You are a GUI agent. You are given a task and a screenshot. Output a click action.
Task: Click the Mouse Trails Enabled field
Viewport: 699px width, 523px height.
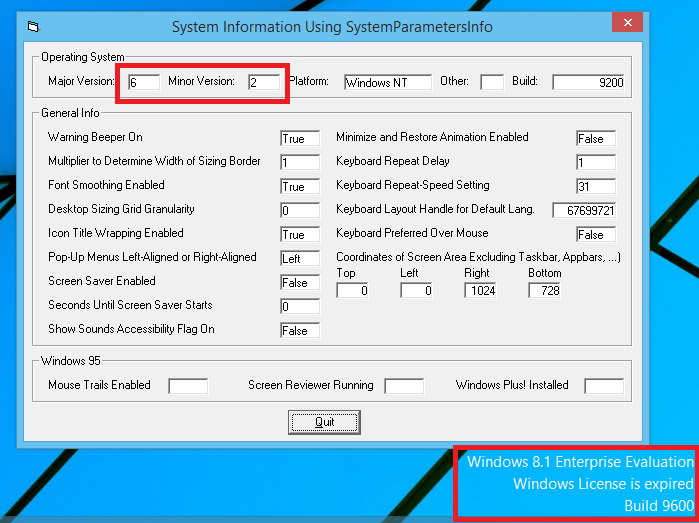pyautogui.click(x=188, y=386)
